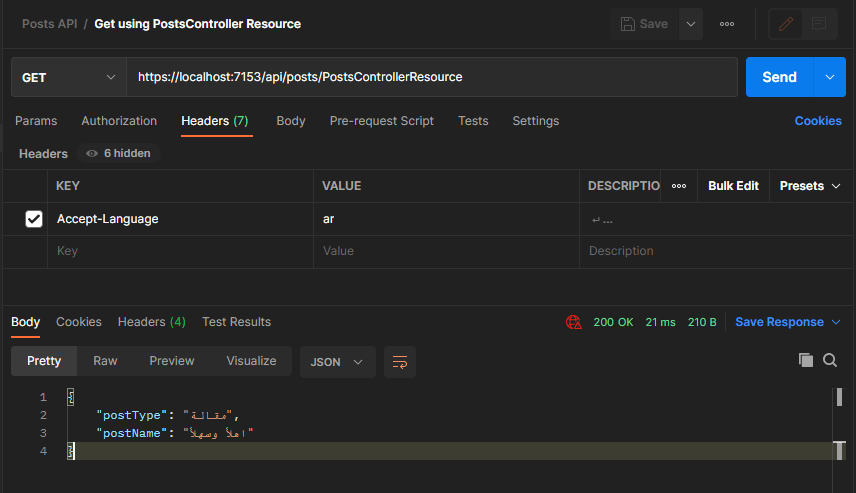
Task: Switch to the Visualize view
Action: [x=251, y=361]
